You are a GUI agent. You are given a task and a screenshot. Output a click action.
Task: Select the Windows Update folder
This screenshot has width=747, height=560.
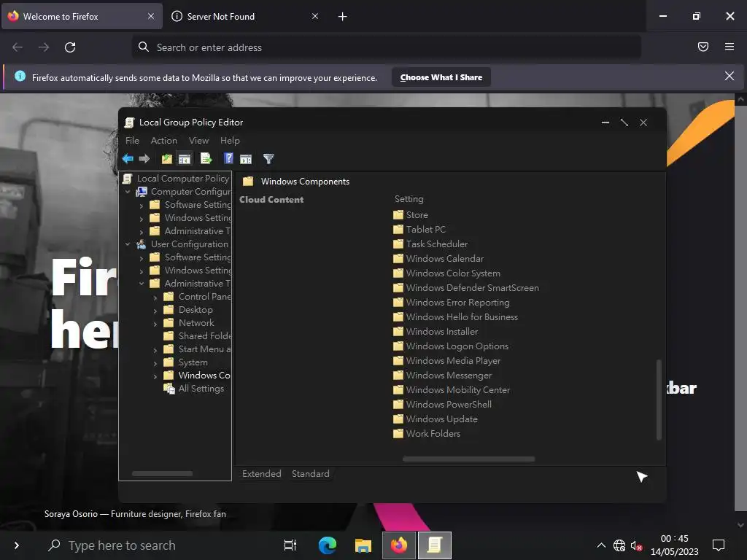point(436,419)
